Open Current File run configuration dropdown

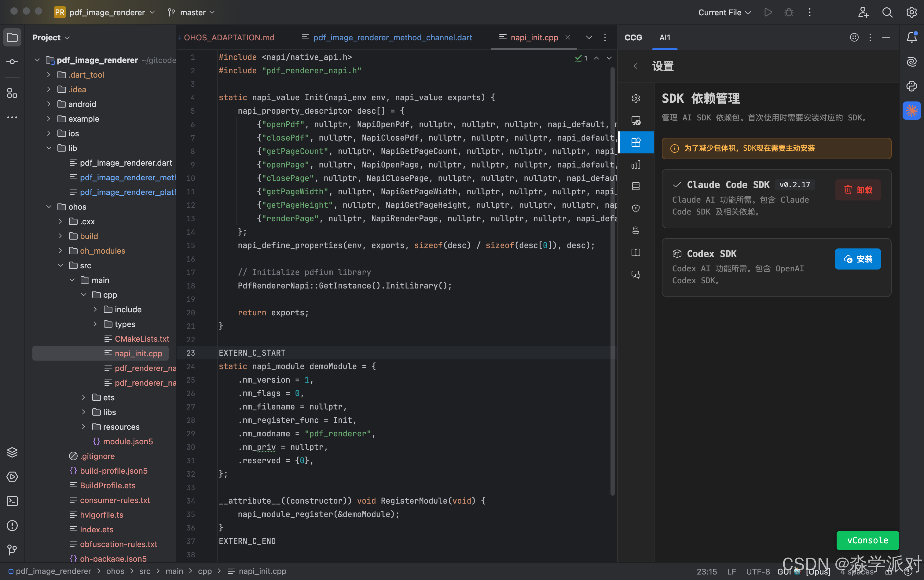(724, 12)
